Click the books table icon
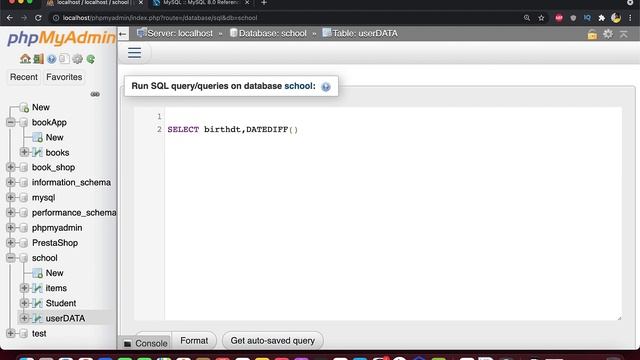This screenshot has height=360, width=640. tap(38, 152)
